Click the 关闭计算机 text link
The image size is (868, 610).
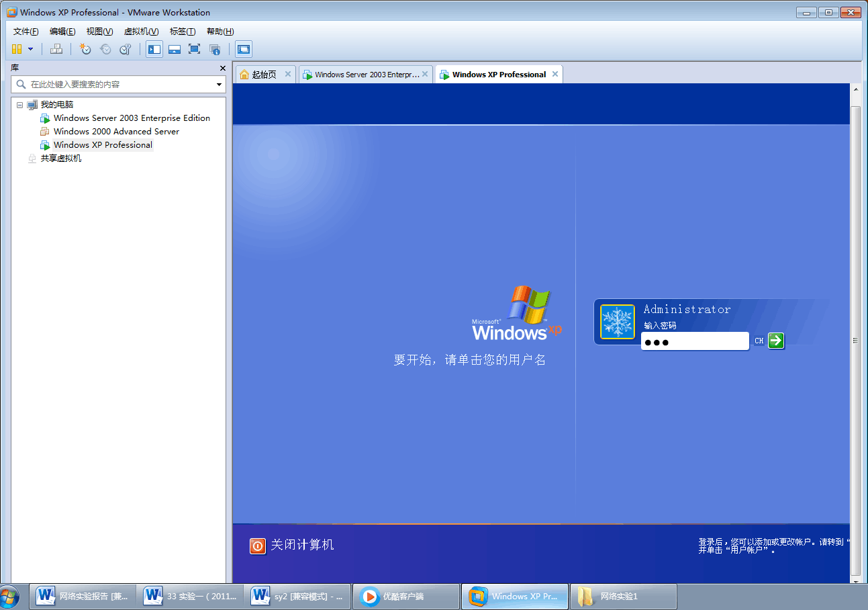[x=302, y=545]
